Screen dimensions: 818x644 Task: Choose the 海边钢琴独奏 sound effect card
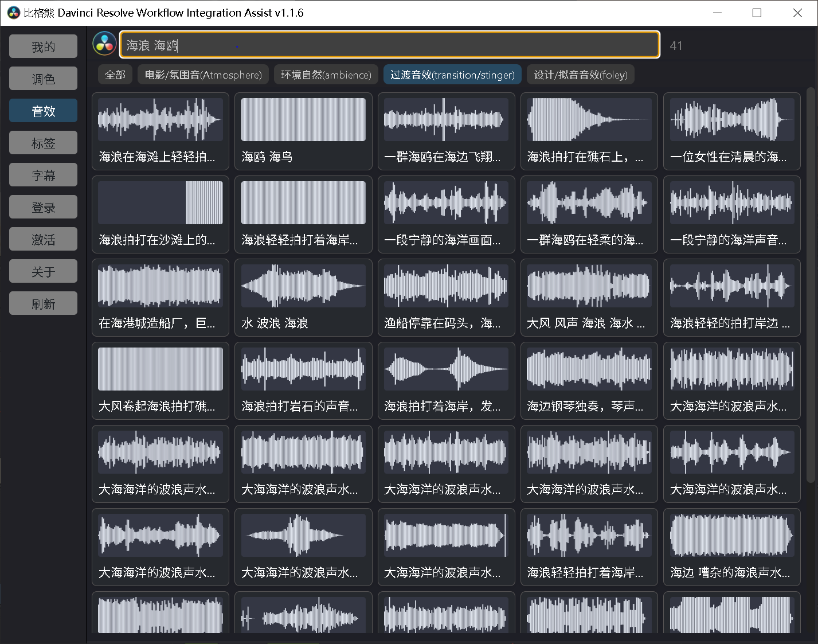[589, 369]
